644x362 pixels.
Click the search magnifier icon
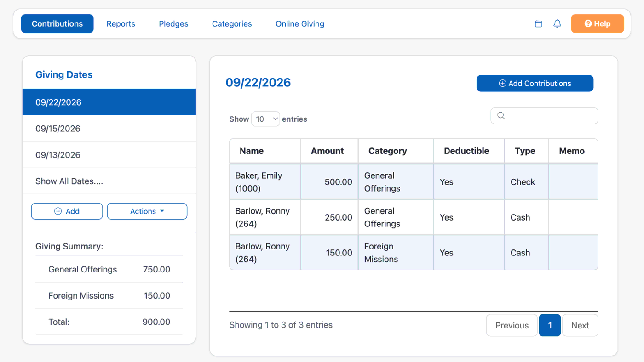click(501, 116)
